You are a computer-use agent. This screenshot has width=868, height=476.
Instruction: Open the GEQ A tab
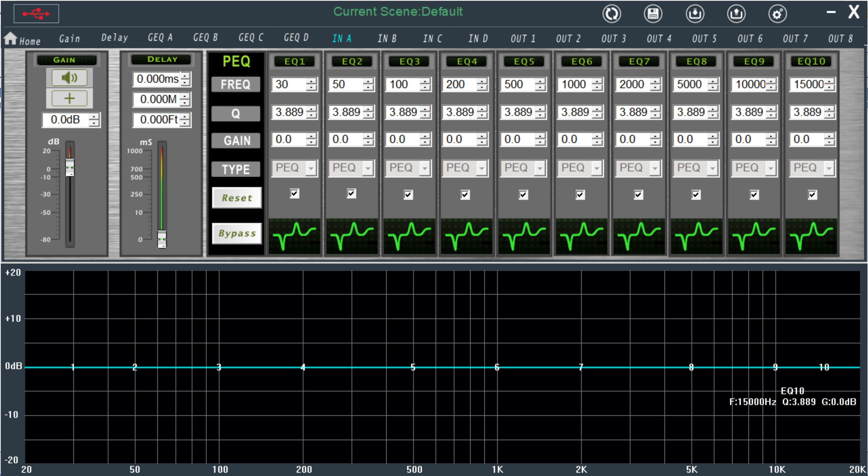click(160, 37)
